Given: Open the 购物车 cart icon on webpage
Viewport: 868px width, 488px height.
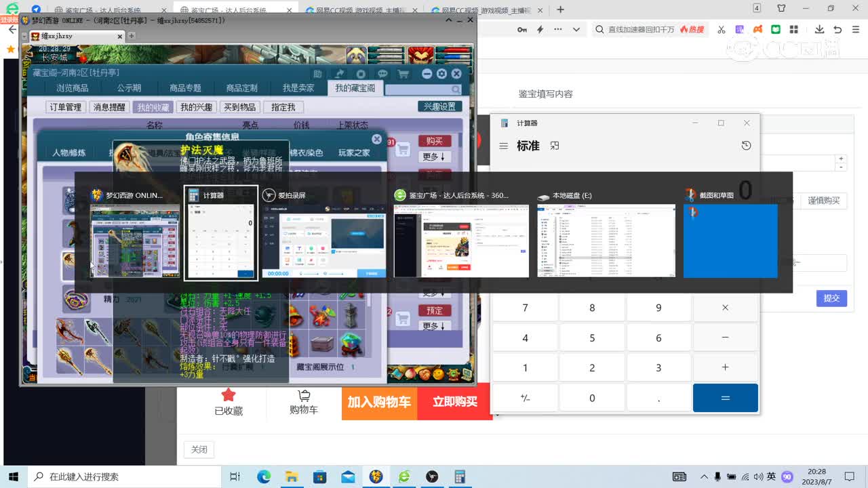Looking at the screenshot, I should coord(304,396).
